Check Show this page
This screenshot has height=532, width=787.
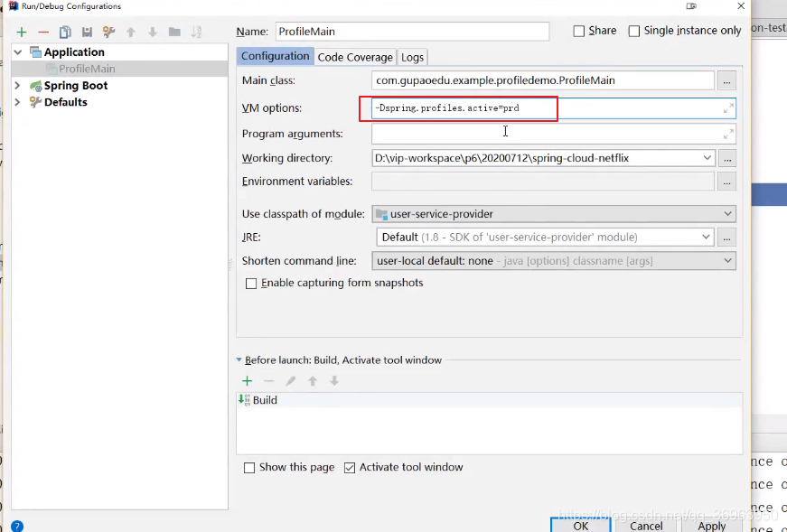click(249, 468)
